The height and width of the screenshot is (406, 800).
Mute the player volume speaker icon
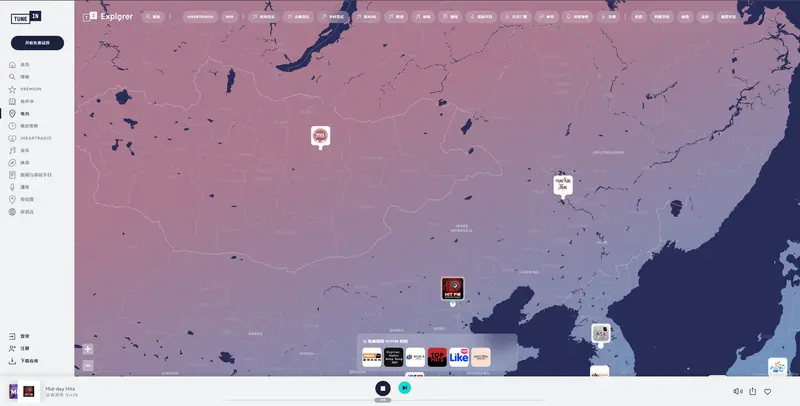click(737, 391)
